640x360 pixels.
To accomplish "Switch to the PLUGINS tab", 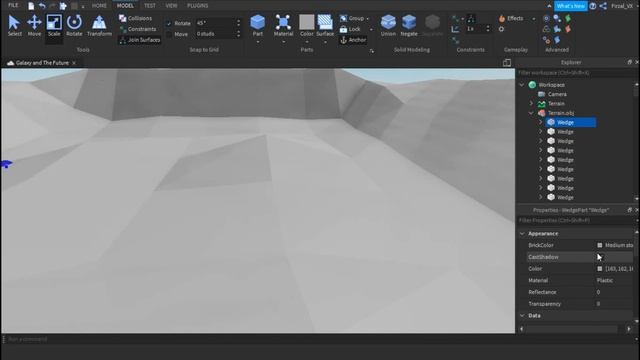I will click(198, 6).
